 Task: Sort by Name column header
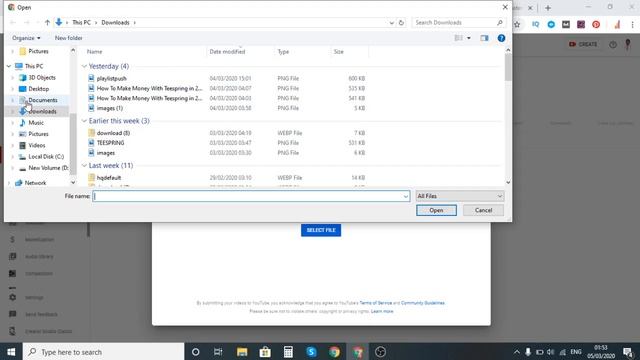(x=94, y=52)
